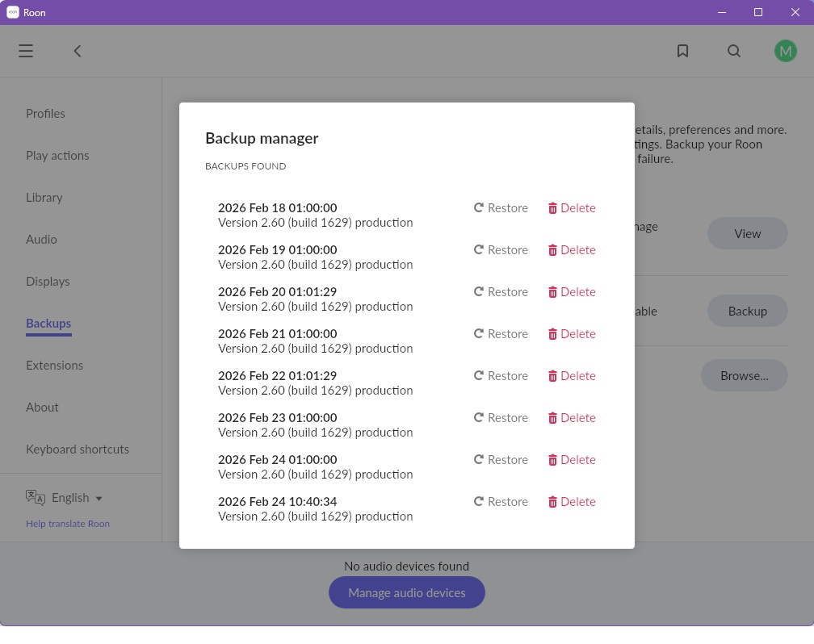The height and width of the screenshot is (644, 814).
Task: Delete the Feb 19 01:00:00 backup
Action: coord(571,250)
